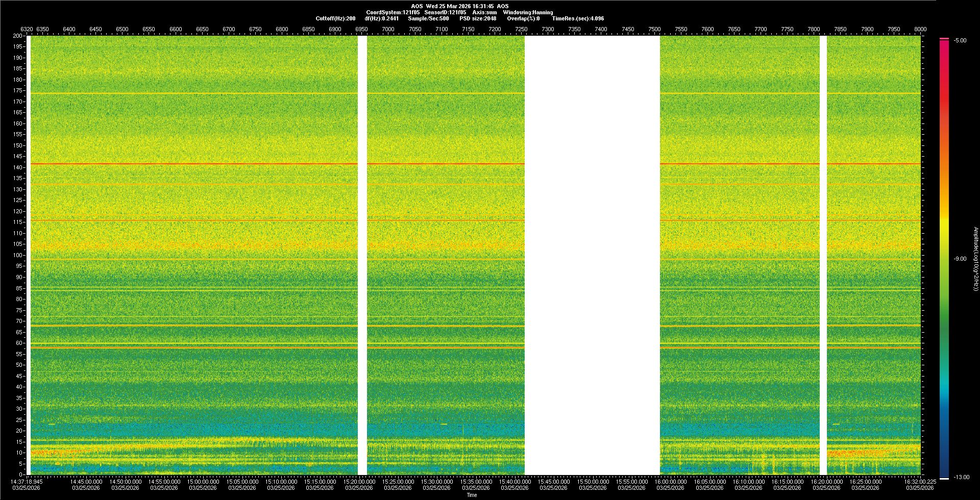Click the 8000 tick on top axis
980x500 pixels.
point(920,29)
